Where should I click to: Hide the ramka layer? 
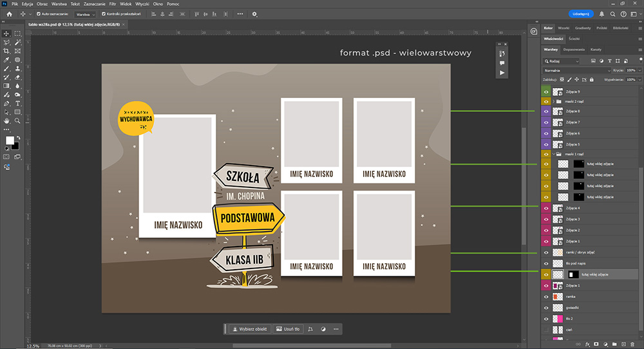[546, 297]
